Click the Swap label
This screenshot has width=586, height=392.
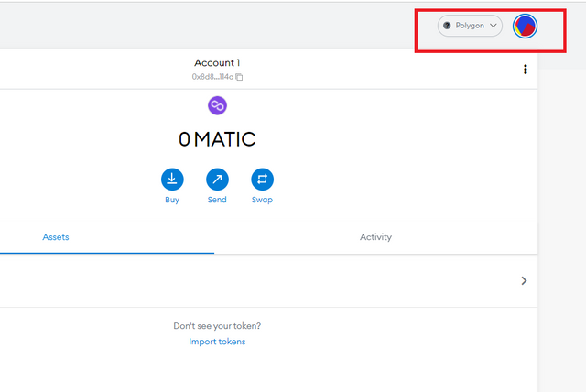[x=263, y=200]
